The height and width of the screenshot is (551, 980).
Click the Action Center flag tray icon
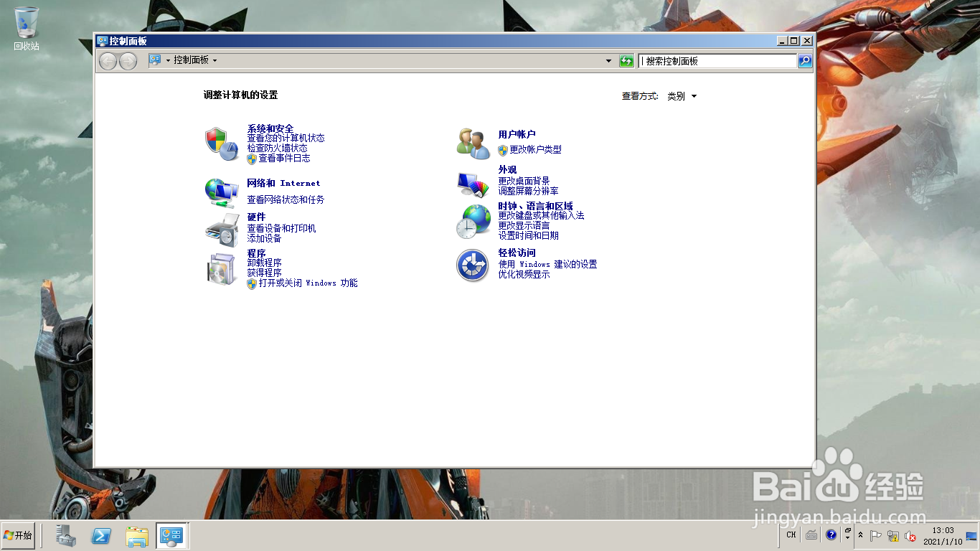coord(876,535)
